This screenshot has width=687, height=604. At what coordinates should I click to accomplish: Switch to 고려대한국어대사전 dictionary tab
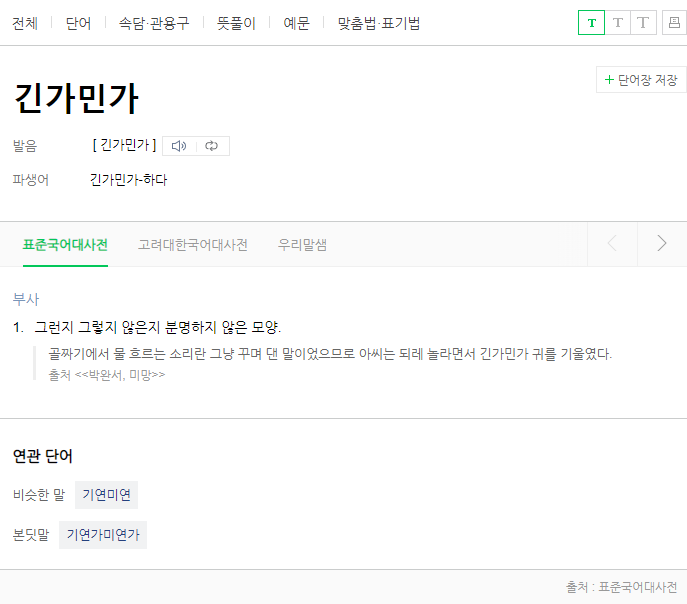pyautogui.click(x=193, y=245)
